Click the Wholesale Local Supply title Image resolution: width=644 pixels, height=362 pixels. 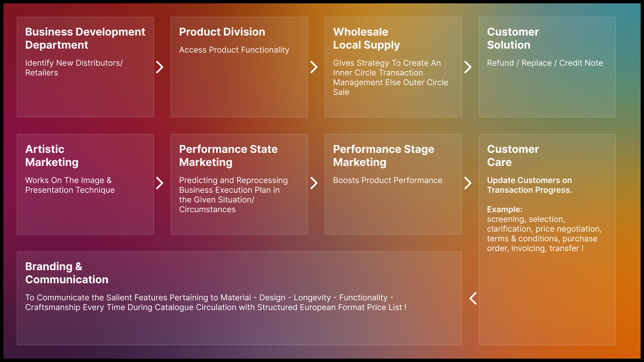tap(366, 38)
